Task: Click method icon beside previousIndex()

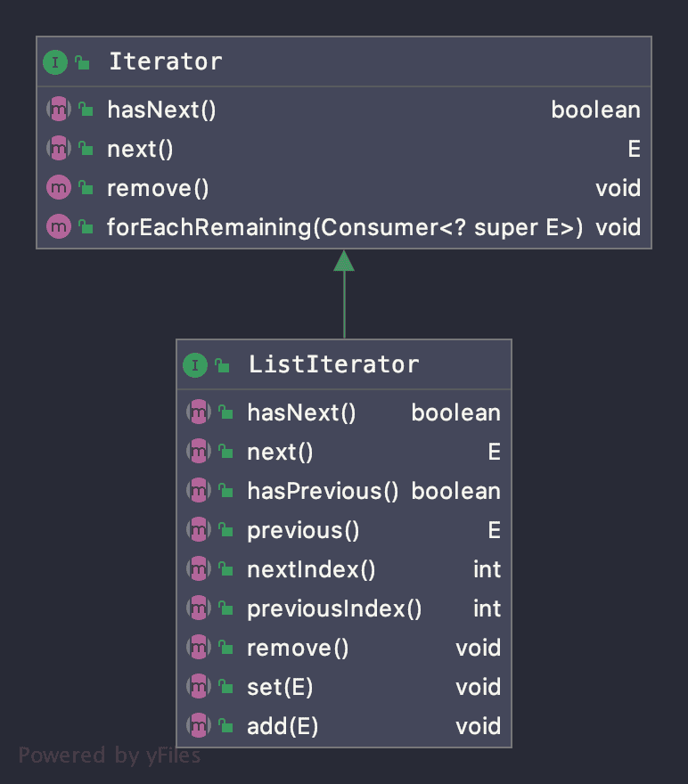Action: pyautogui.click(x=198, y=608)
